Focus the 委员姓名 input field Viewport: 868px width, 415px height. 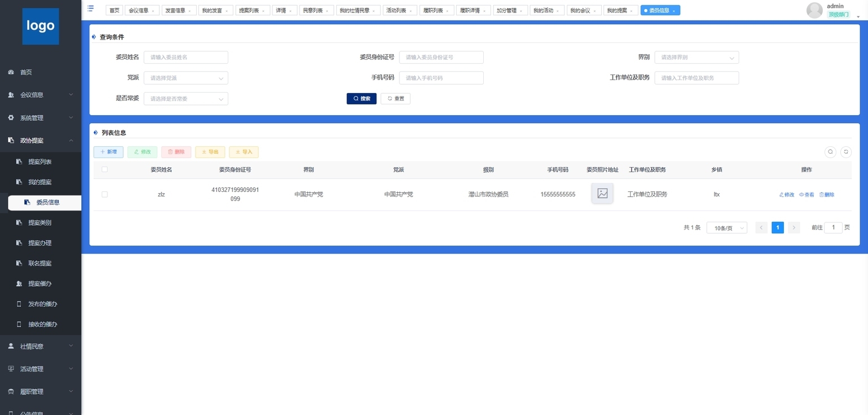click(186, 58)
